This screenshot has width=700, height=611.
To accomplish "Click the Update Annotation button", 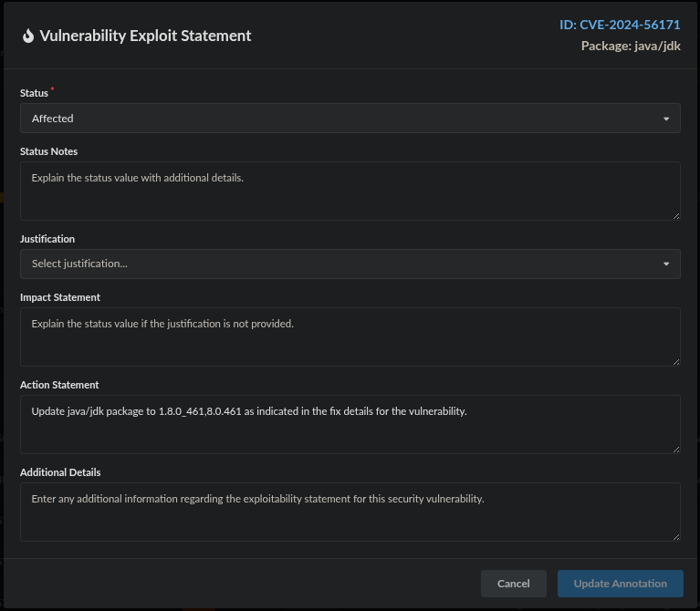I will tap(620, 584).
